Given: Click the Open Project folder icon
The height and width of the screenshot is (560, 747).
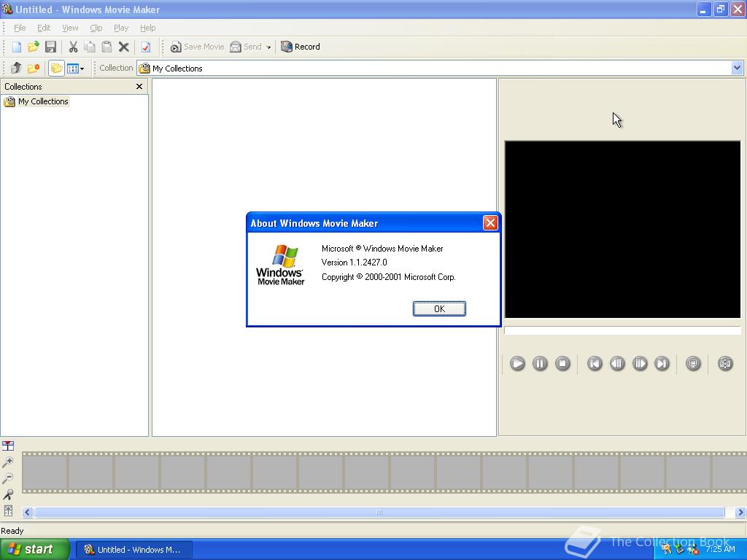Looking at the screenshot, I should tap(34, 47).
